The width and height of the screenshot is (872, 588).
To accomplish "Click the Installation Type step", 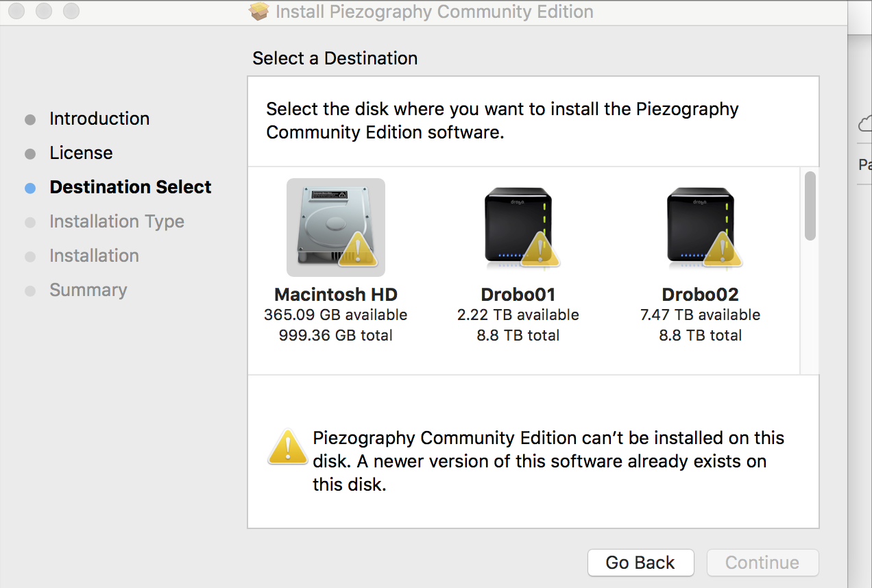I will (117, 221).
